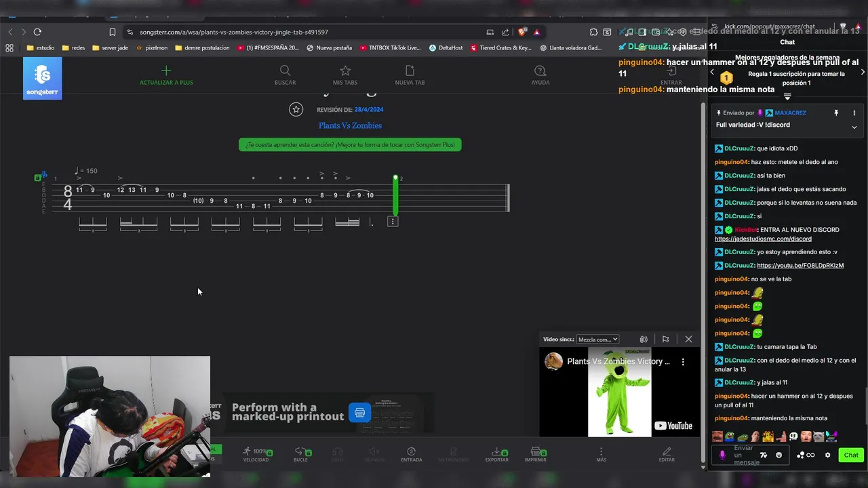Reload the Songsterr page

pyautogui.click(x=37, y=32)
